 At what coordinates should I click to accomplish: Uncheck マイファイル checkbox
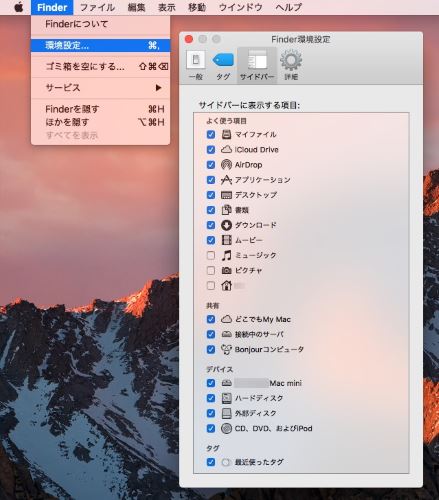click(x=211, y=134)
